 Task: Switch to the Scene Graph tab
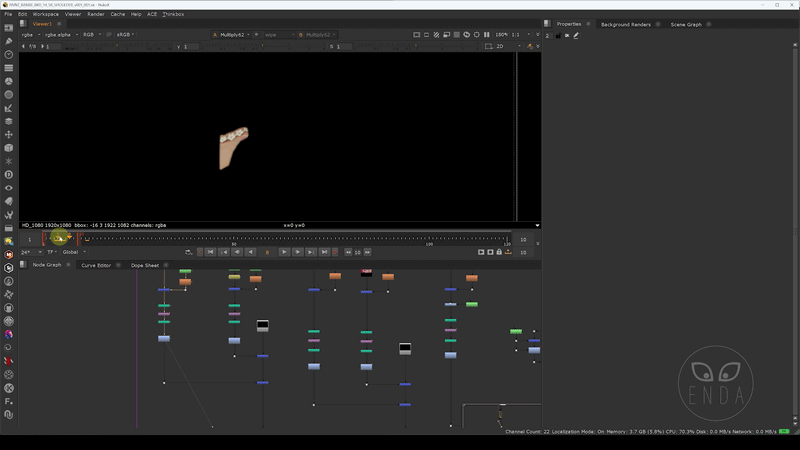686,24
